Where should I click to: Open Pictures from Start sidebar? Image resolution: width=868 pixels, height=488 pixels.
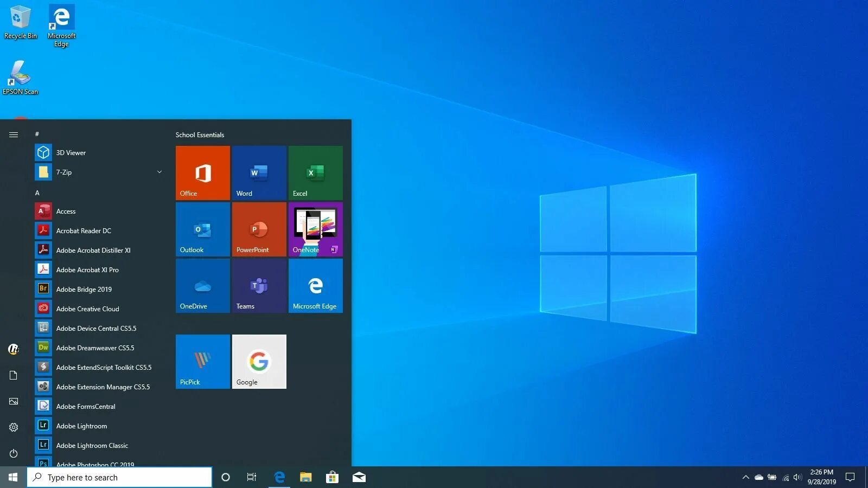14,401
